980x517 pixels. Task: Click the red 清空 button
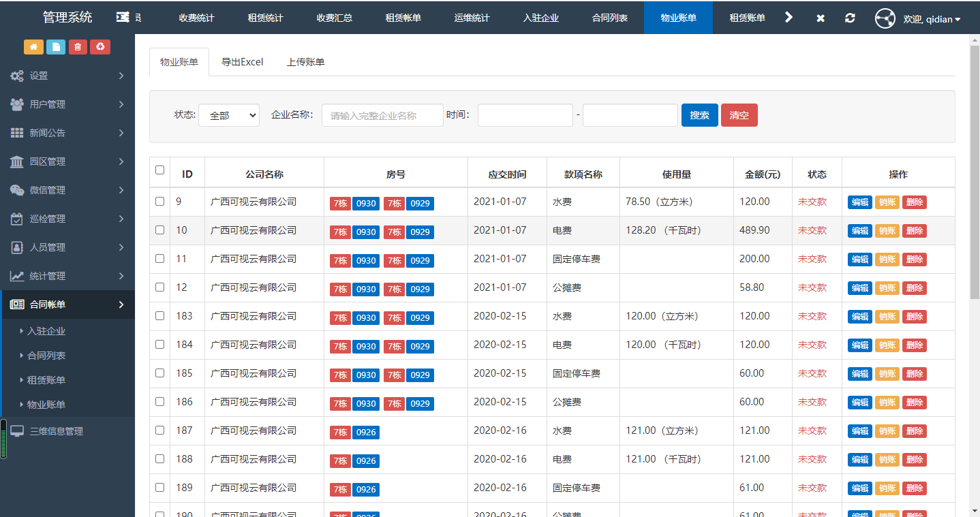739,115
